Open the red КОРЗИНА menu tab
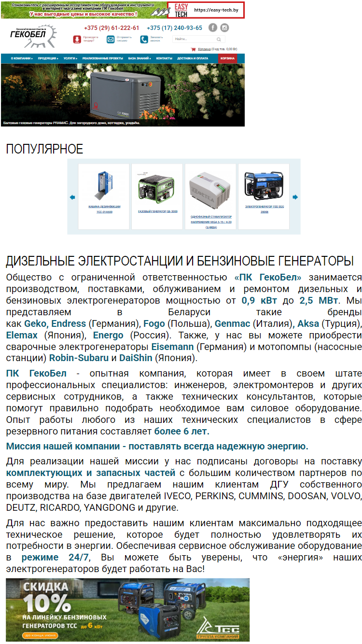 point(227,58)
